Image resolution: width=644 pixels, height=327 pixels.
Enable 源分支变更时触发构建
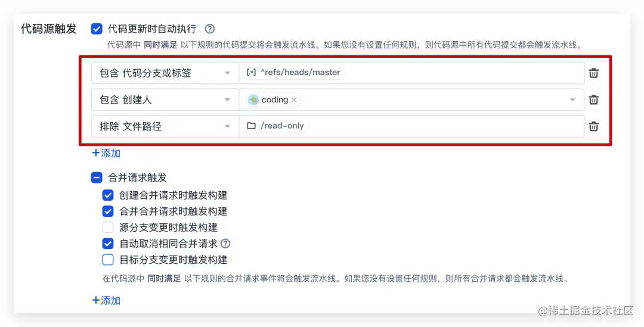107,228
